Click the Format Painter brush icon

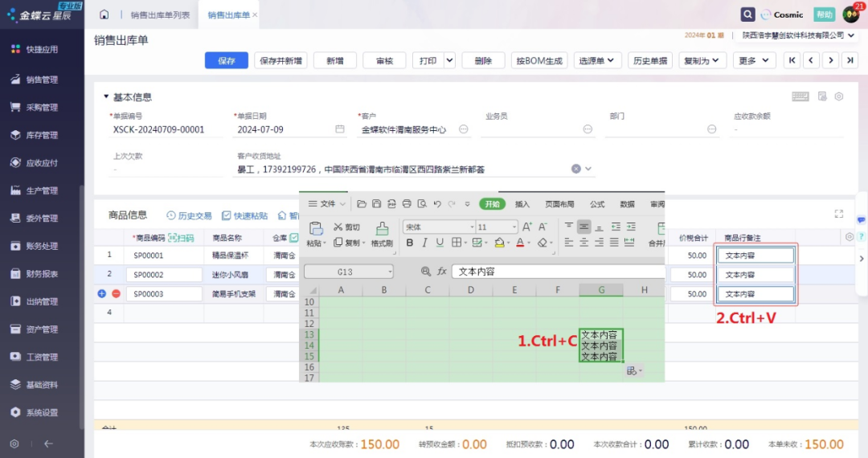(x=383, y=229)
